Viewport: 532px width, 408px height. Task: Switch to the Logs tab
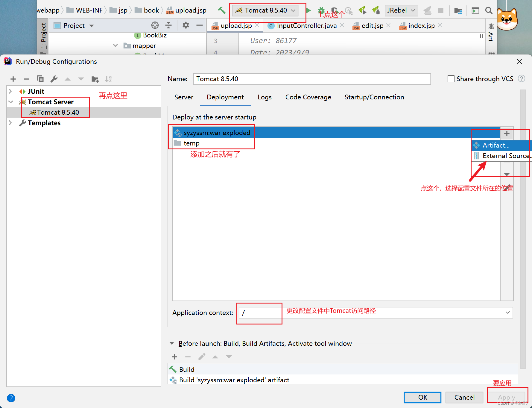click(264, 97)
